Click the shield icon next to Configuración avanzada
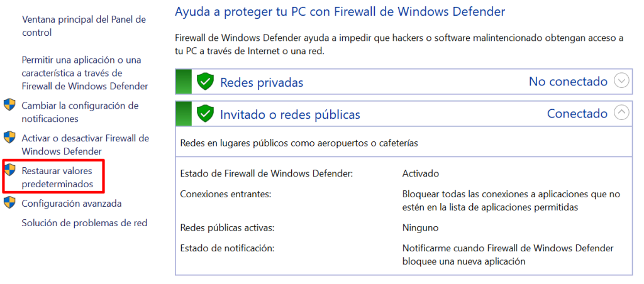This screenshot has height=284, width=644. click(x=9, y=203)
